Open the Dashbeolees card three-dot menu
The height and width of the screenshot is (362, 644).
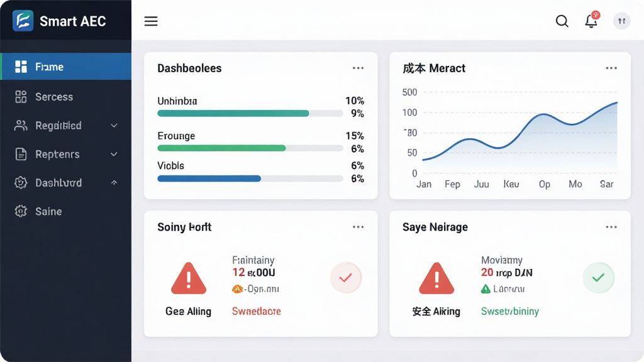358,68
